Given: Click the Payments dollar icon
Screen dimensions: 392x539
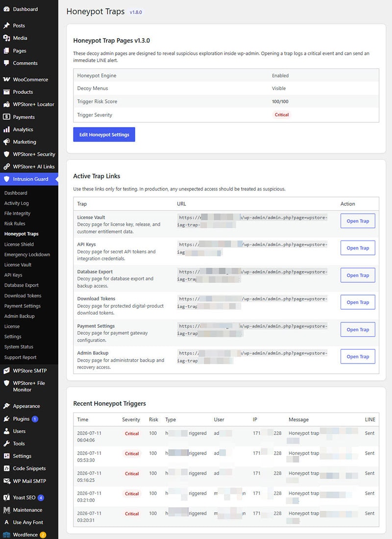Looking at the screenshot, I should (6, 117).
